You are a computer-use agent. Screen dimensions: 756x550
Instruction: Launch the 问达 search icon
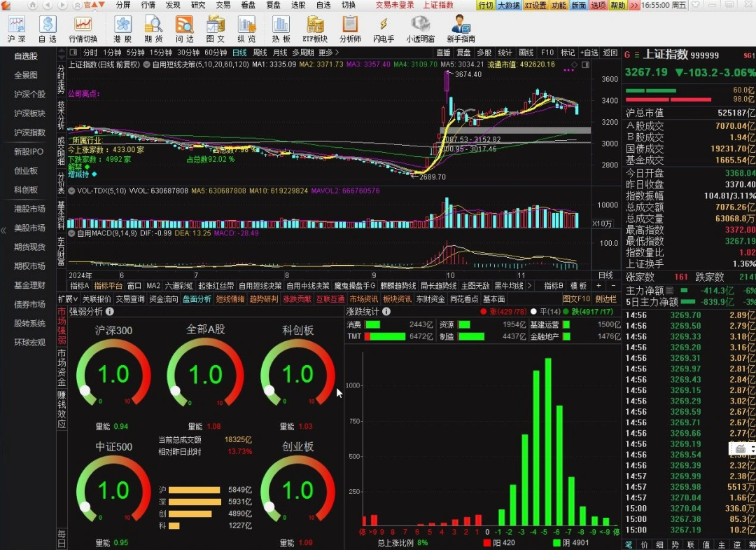pyautogui.click(x=184, y=29)
